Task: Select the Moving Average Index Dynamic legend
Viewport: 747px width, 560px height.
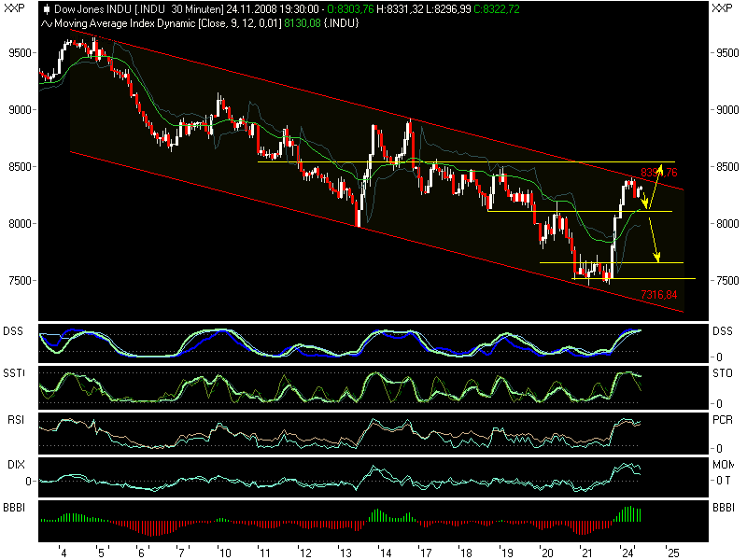Action: 168,23
